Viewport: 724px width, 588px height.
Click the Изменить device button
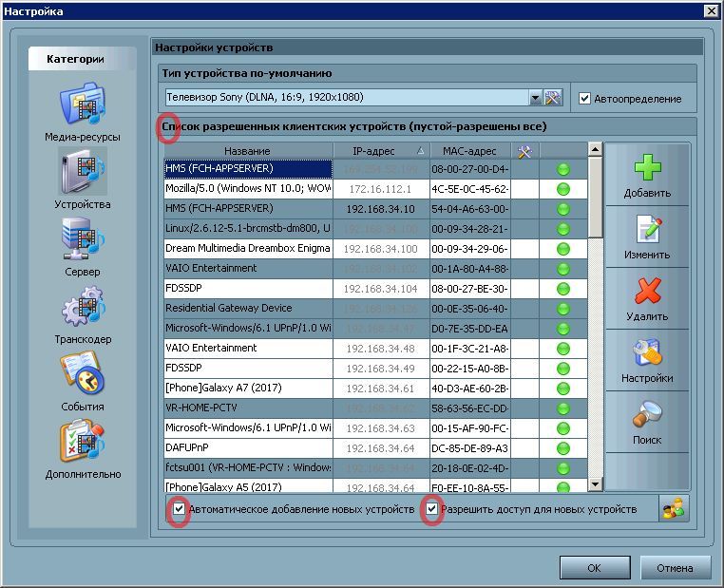(x=647, y=237)
